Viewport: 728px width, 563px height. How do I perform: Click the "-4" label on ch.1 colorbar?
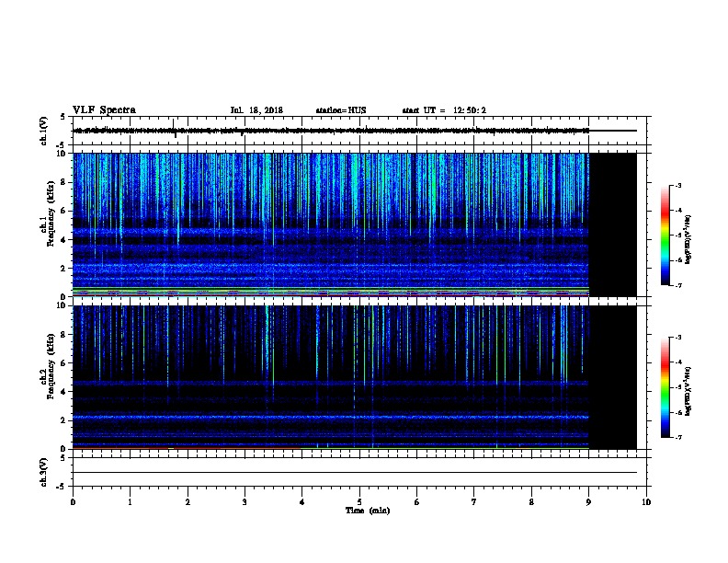tap(678, 211)
